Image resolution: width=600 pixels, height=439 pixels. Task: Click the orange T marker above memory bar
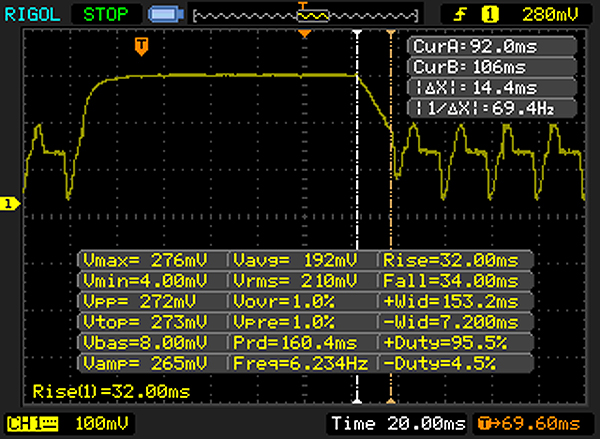click(303, 5)
